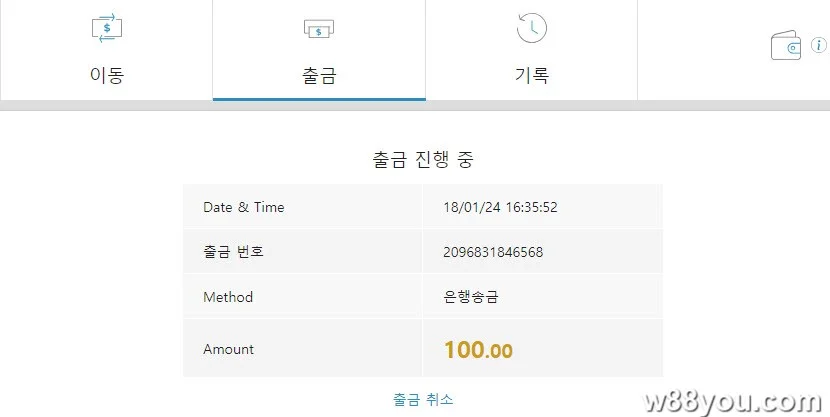
Task: Click the 출금 번호 row label
Action: tap(233, 252)
